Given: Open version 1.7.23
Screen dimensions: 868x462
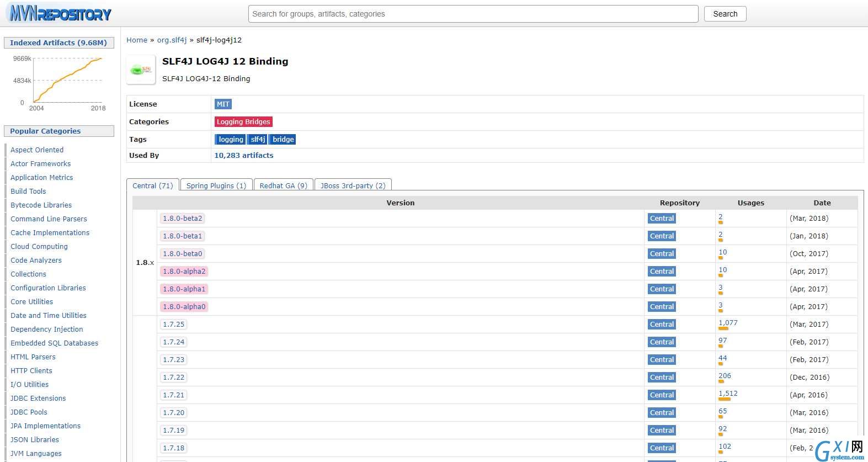Looking at the screenshot, I should (x=174, y=360).
